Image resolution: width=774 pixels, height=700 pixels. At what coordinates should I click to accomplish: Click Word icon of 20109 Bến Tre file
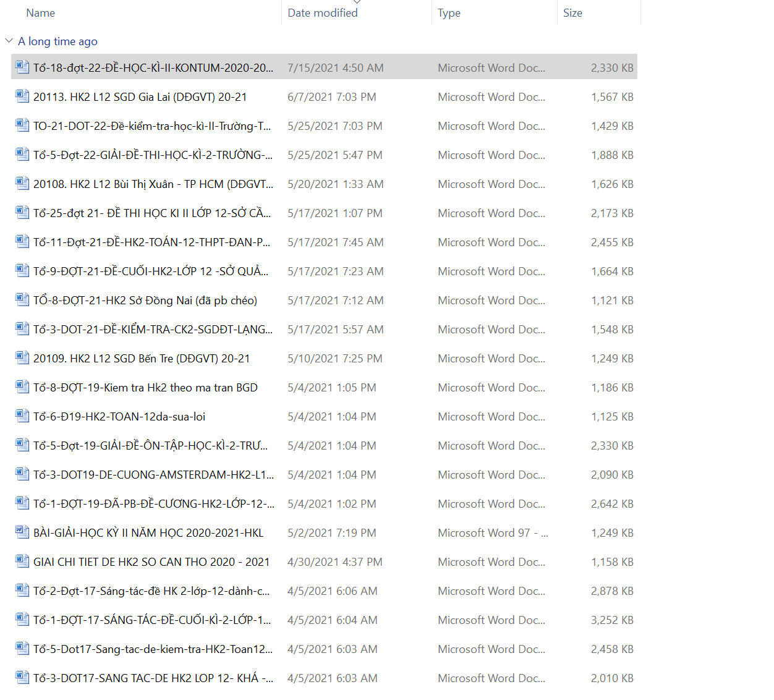point(22,358)
